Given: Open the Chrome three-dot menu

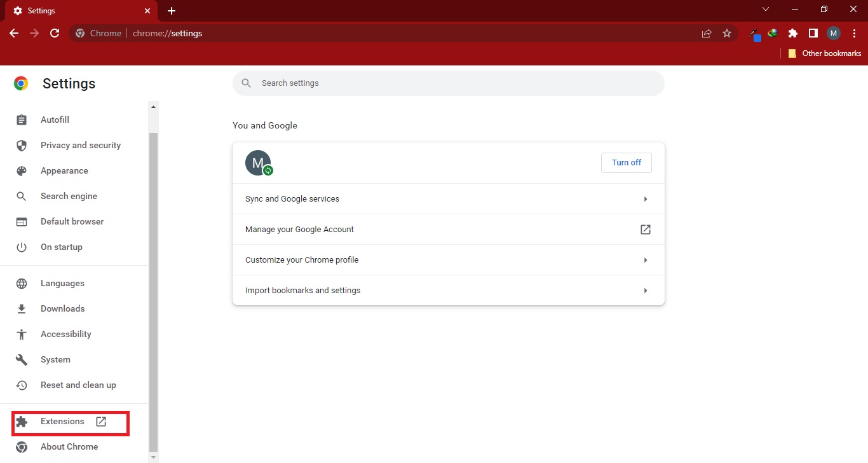Looking at the screenshot, I should (x=854, y=34).
